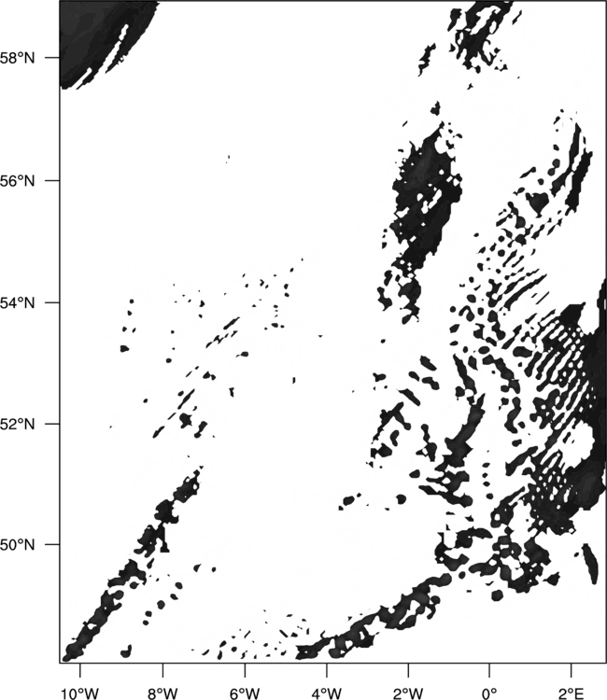Click the 52°N latitude label
Screen dimensions: 607x700
click(x=18, y=424)
